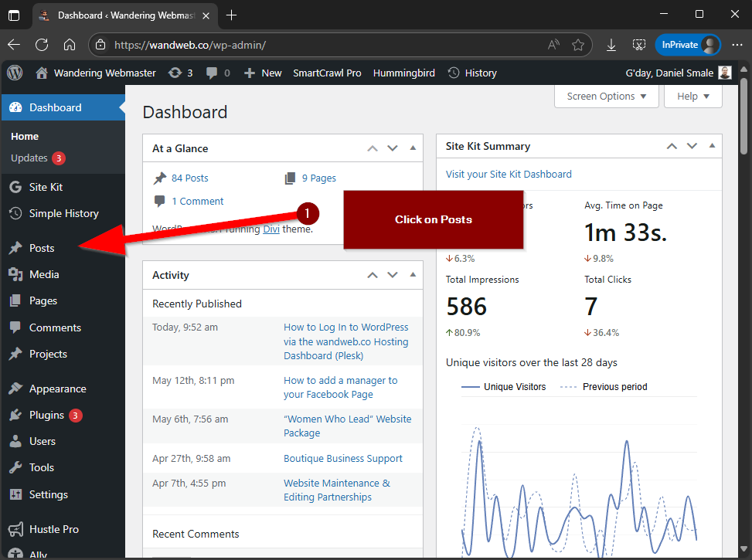The width and height of the screenshot is (752, 560).
Task: Move Site Kit Summary panel down
Action: 691,146
